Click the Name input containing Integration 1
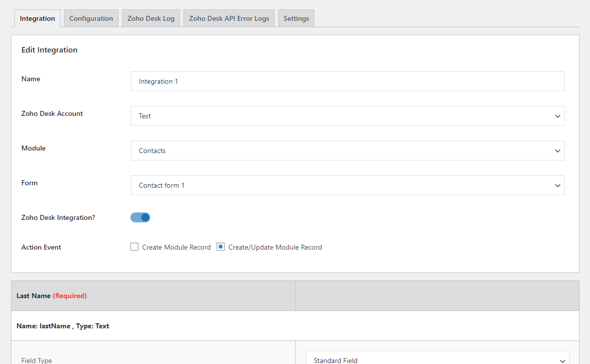The image size is (590, 364). (x=348, y=81)
